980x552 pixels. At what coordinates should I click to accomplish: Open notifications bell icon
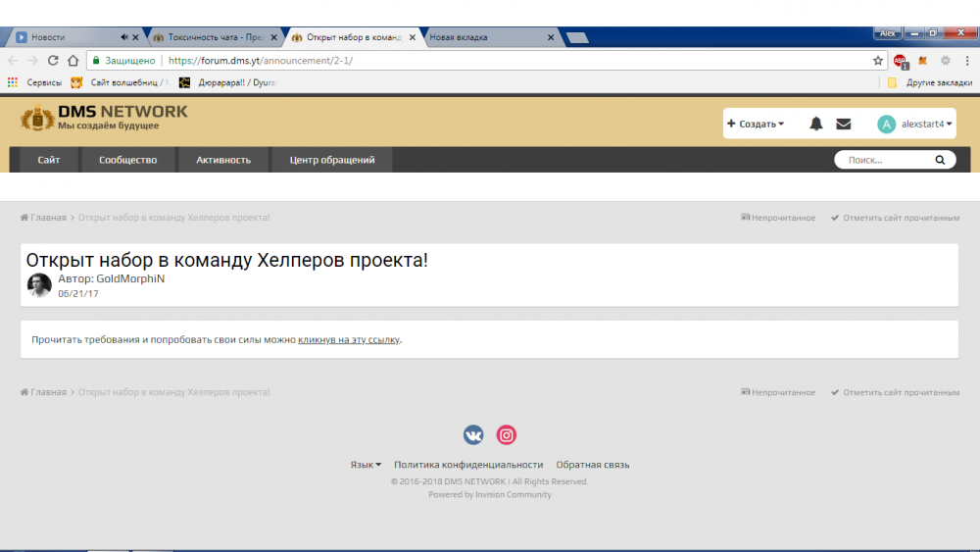(815, 124)
